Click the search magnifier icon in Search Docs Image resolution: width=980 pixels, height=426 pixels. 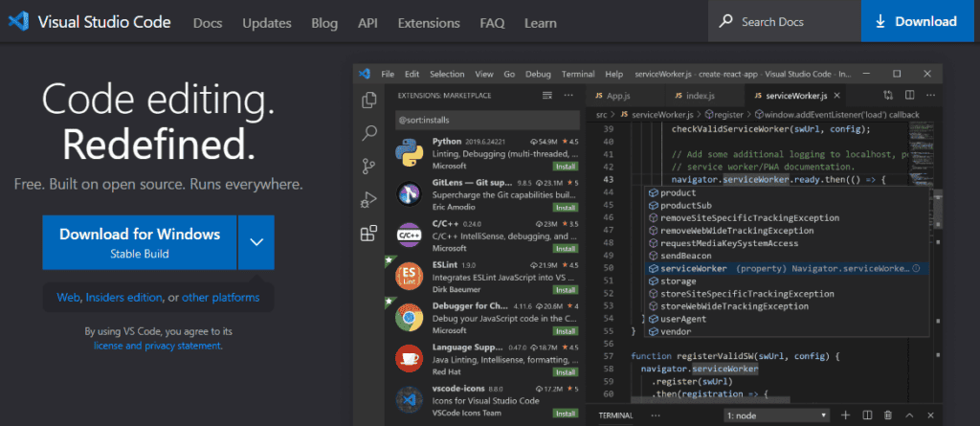click(725, 22)
